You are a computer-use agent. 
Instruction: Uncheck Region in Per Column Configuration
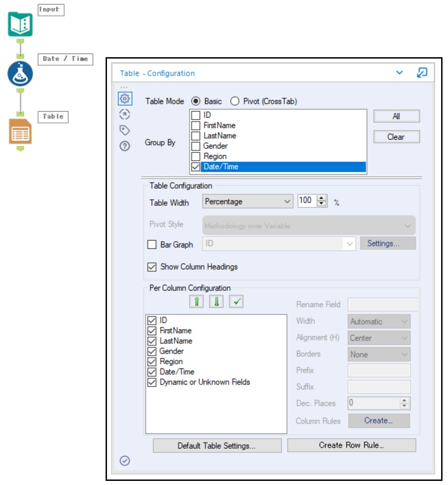[x=152, y=361]
